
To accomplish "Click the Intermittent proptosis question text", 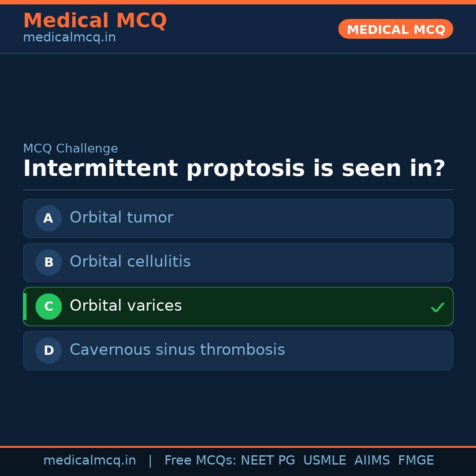I will tap(234, 169).
